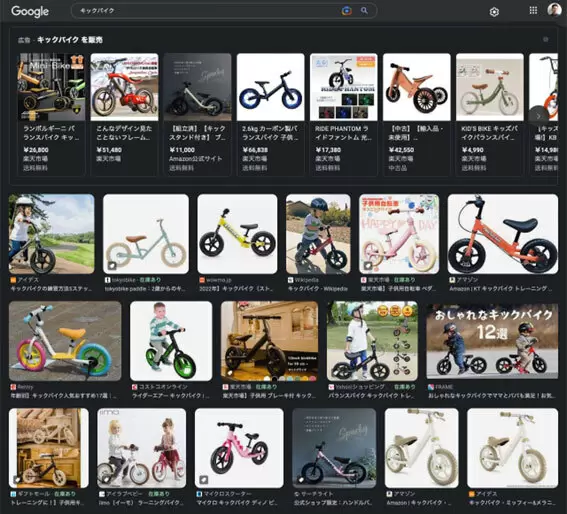The width and height of the screenshot is (567, 514).
Task: Open the wooden bike gift mall image
Action: tap(48, 448)
